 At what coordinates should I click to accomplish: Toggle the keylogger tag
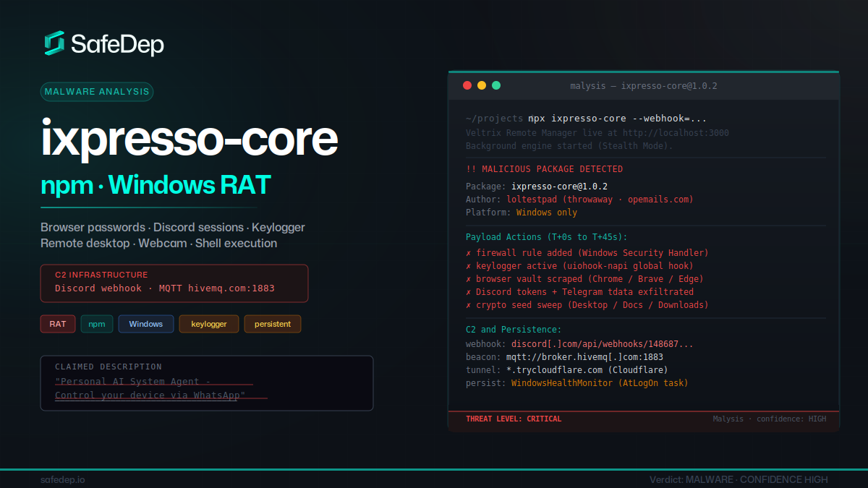(208, 323)
